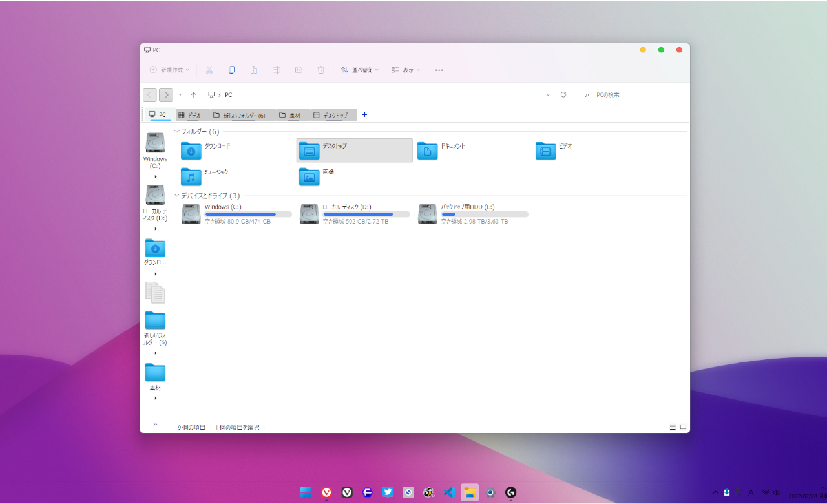827x504 pixels.
Task: Click the documents sheet icon in sidebar
Action: coord(155,293)
